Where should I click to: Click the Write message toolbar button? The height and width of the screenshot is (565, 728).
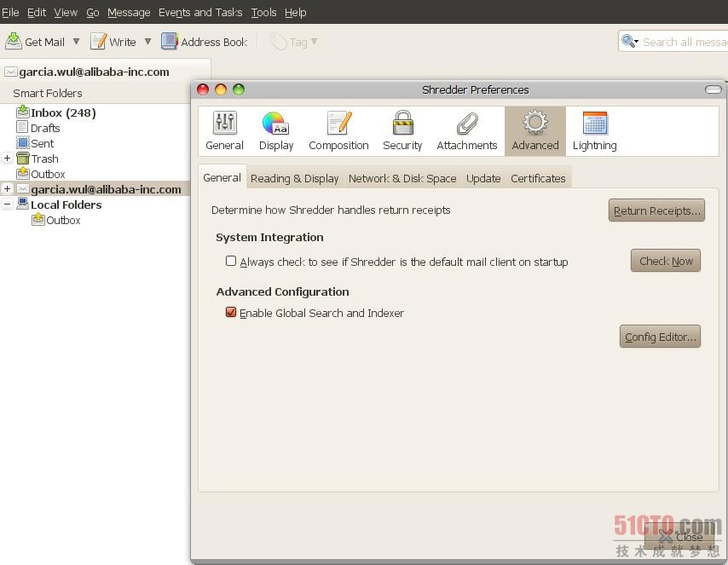[113, 42]
